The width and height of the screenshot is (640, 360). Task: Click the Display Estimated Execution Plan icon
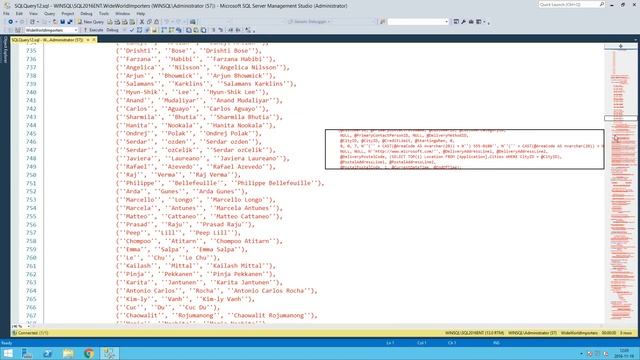[139, 30]
